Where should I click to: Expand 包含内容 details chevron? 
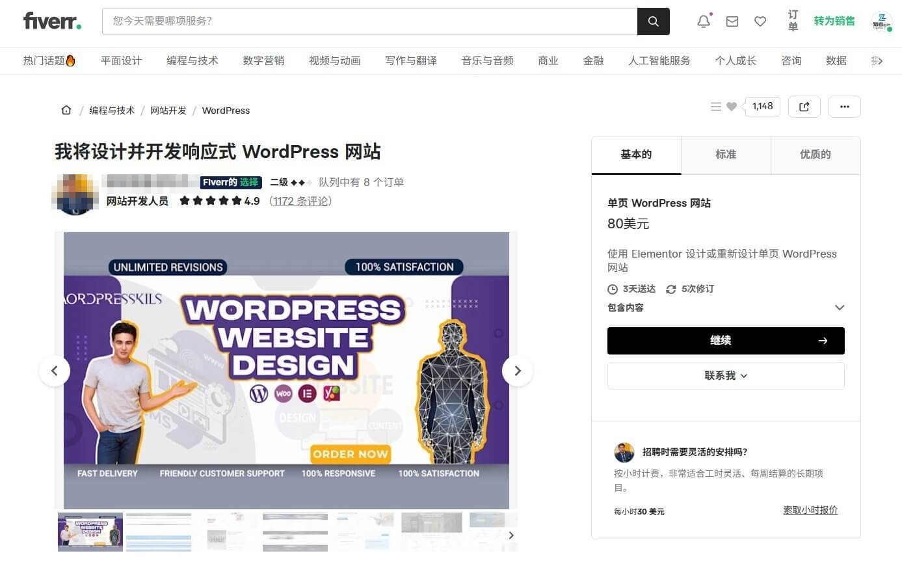pyautogui.click(x=840, y=308)
